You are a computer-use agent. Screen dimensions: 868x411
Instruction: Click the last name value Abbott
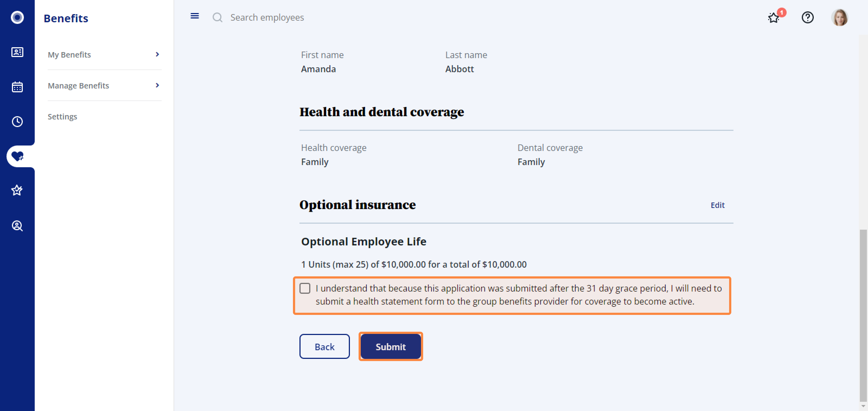pyautogui.click(x=459, y=69)
